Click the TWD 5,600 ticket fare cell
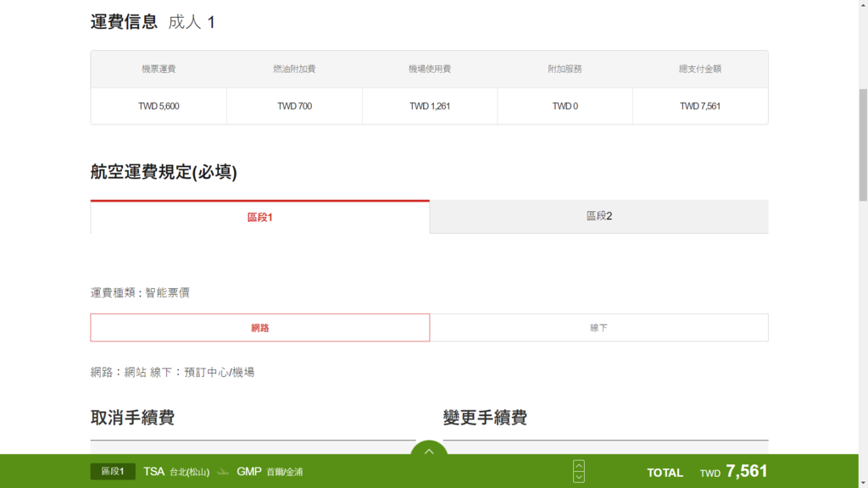Image resolution: width=868 pixels, height=488 pixels. click(159, 106)
